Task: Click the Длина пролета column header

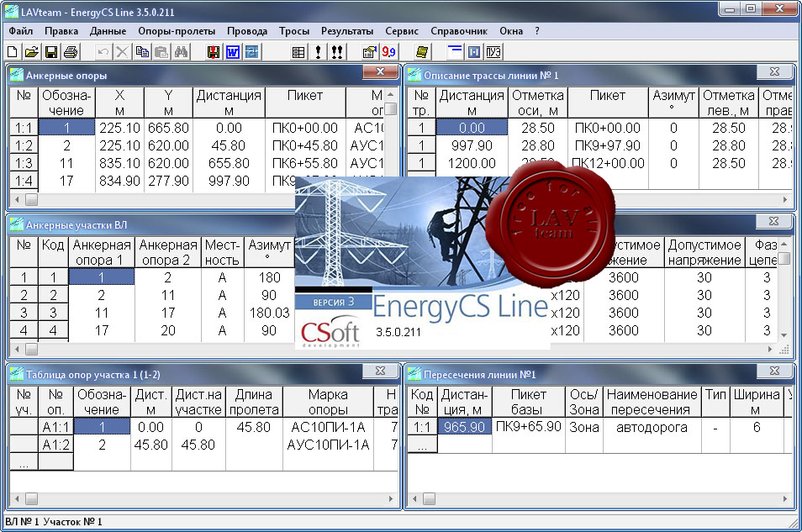Action: (254, 402)
